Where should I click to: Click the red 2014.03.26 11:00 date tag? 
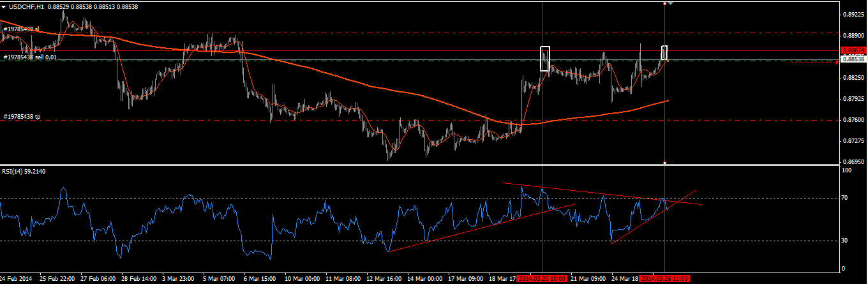tap(664, 279)
